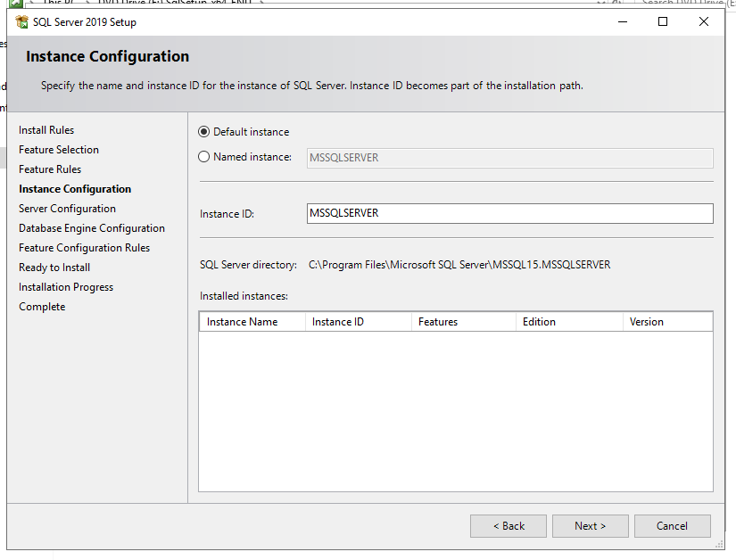
Task: Select Complete step in sidebar
Action: coord(42,307)
